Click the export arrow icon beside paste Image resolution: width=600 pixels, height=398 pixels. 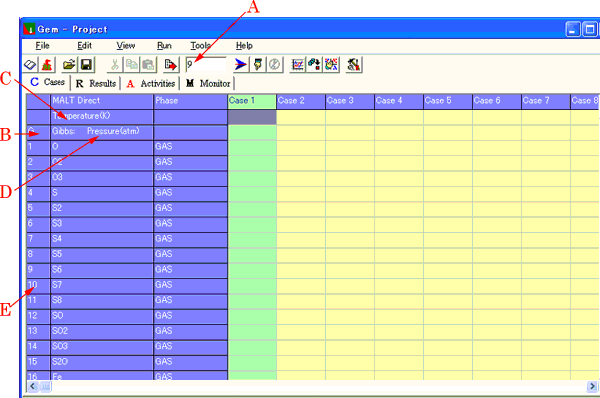tap(171, 65)
